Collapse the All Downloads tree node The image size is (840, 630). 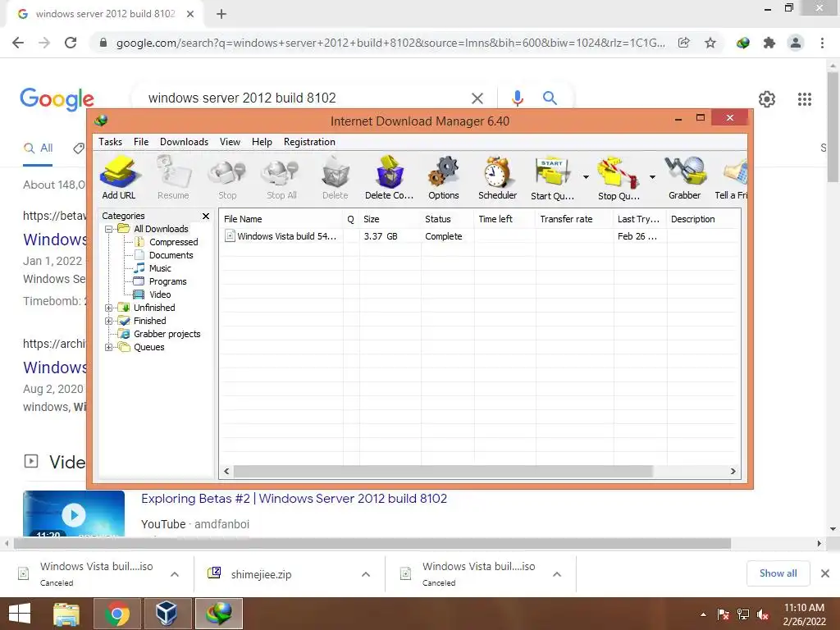[109, 230]
